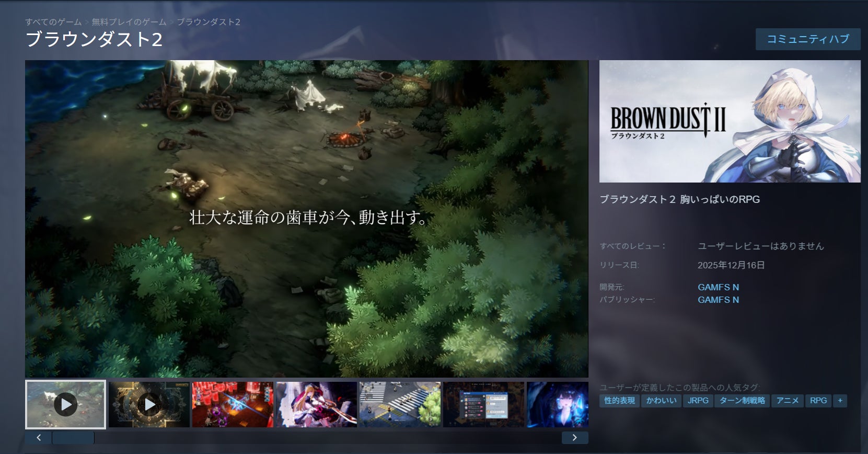Click the thumbnail strip scrollbar handle
868x454 pixels.
click(x=73, y=438)
